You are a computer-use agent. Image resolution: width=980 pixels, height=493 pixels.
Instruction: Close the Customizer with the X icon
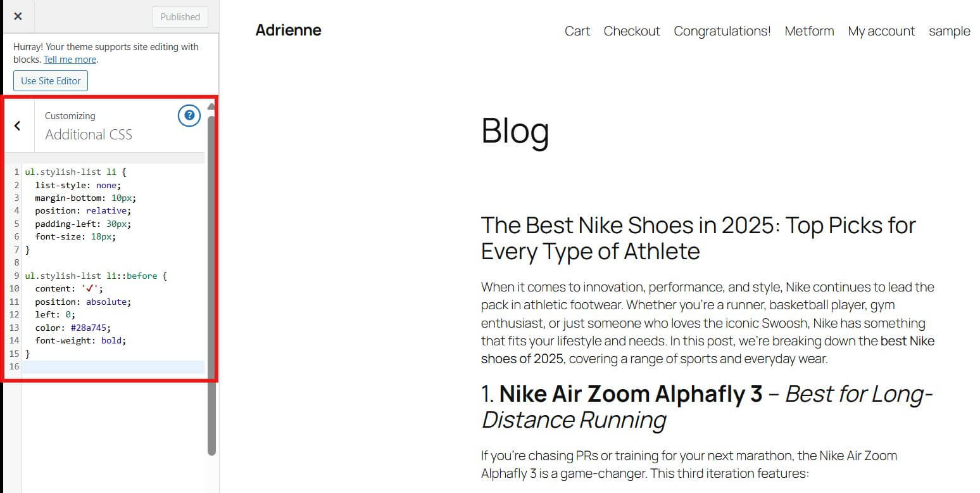pos(18,16)
